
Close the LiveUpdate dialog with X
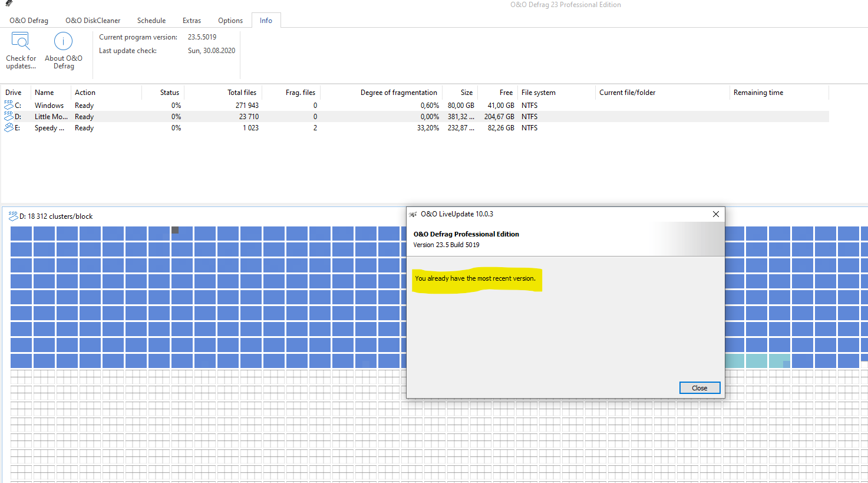coord(715,214)
